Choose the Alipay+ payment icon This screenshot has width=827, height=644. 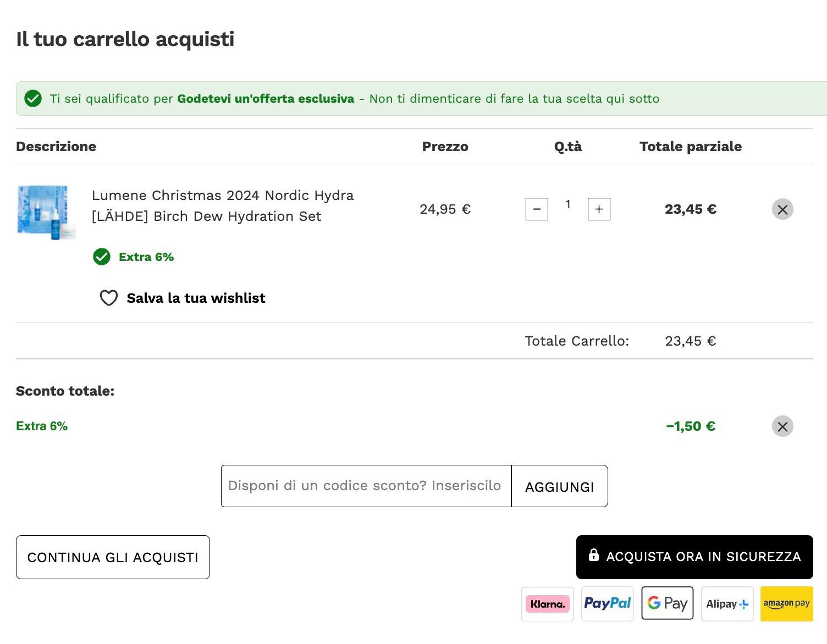727,604
